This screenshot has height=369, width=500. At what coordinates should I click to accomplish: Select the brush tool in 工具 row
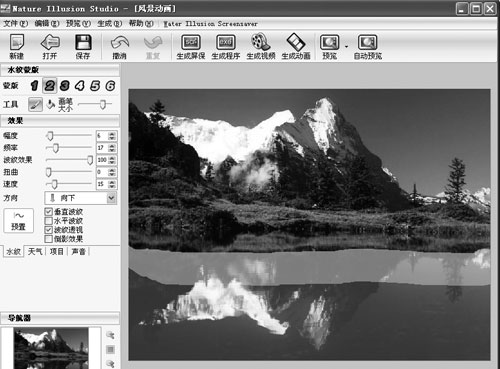click(35, 104)
